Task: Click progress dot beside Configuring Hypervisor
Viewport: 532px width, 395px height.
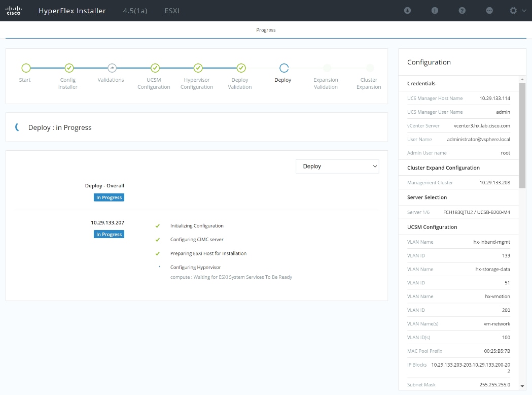Action: click(159, 267)
